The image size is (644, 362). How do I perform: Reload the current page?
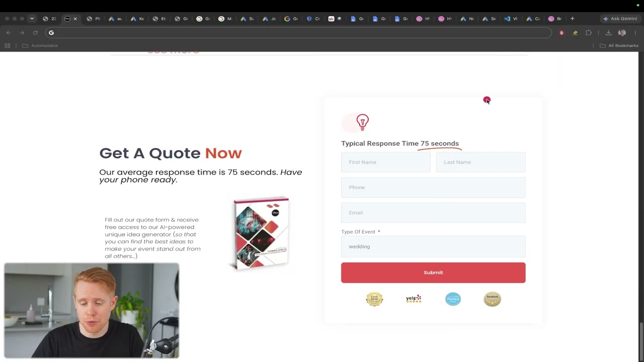pyautogui.click(x=35, y=33)
